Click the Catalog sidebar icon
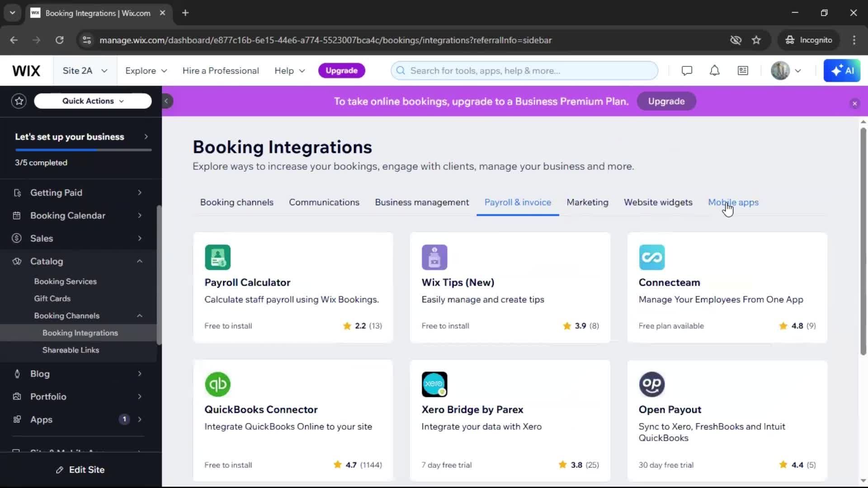Viewport: 868px width, 488px height. click(x=17, y=261)
